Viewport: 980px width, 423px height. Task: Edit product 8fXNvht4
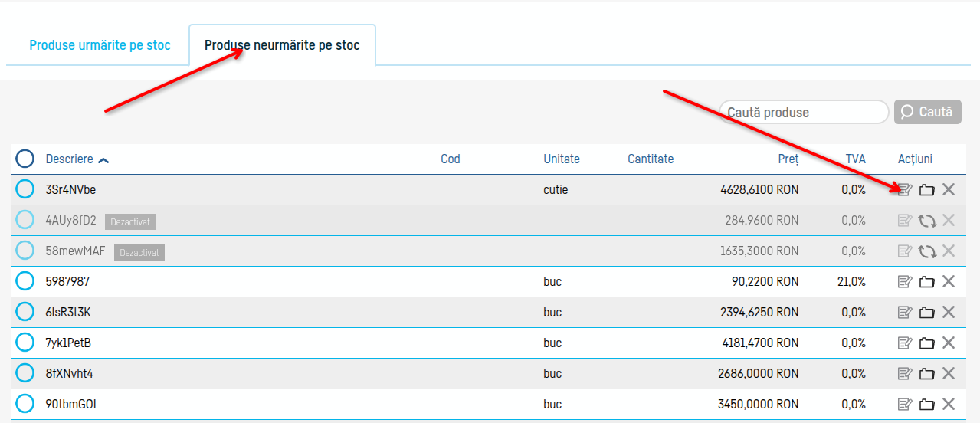905,374
